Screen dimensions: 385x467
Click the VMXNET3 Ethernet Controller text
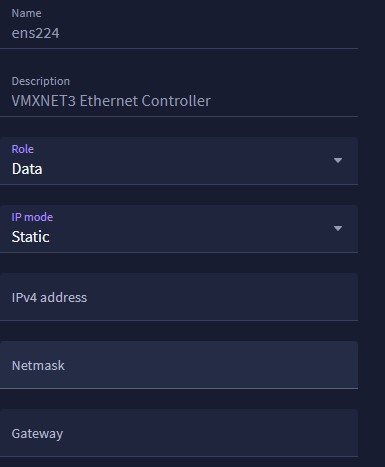[x=111, y=101]
